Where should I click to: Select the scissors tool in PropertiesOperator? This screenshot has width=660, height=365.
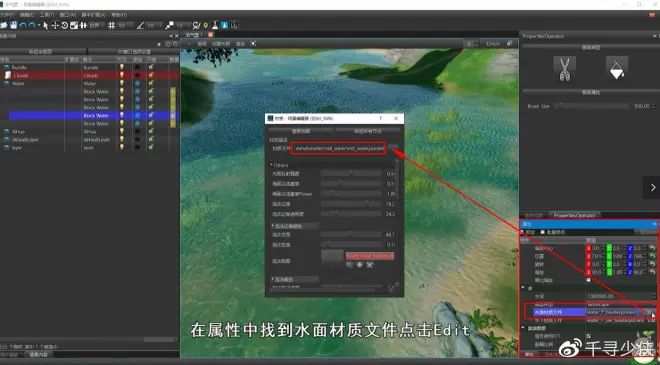[564, 69]
